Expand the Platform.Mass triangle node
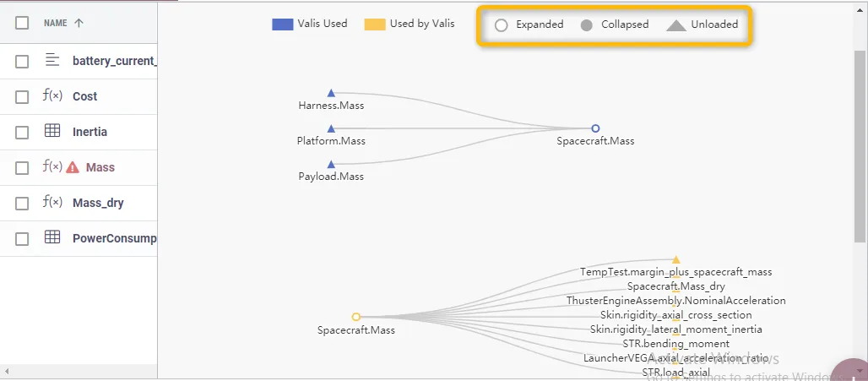The height and width of the screenshot is (381, 868). [331, 128]
